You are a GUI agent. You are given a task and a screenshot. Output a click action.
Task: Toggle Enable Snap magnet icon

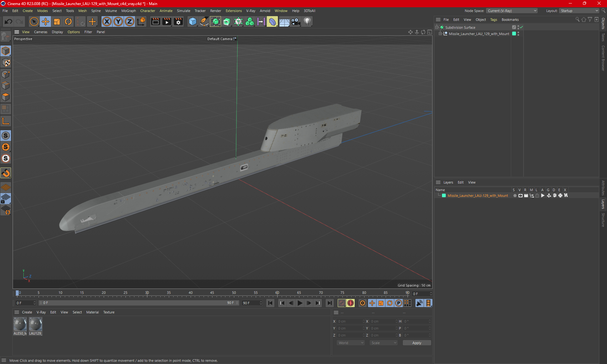(6, 173)
